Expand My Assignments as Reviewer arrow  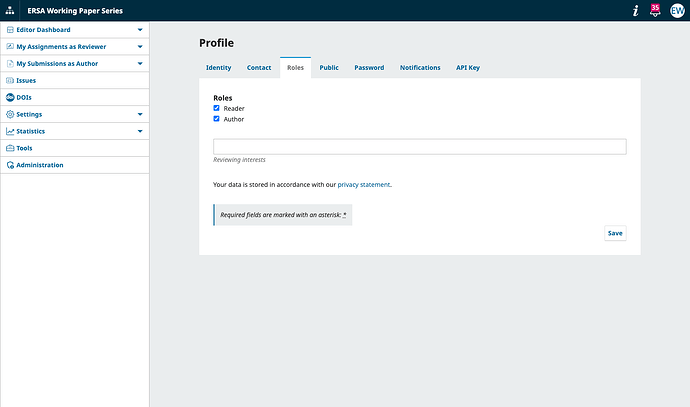coord(140,47)
